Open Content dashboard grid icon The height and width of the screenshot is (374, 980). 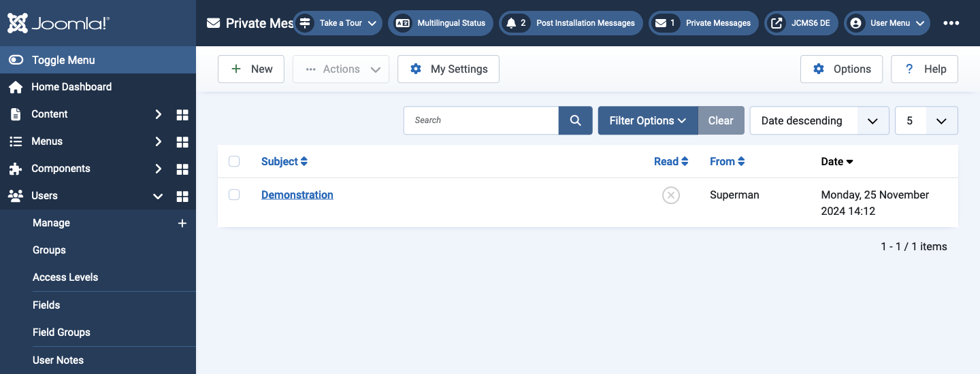[182, 114]
